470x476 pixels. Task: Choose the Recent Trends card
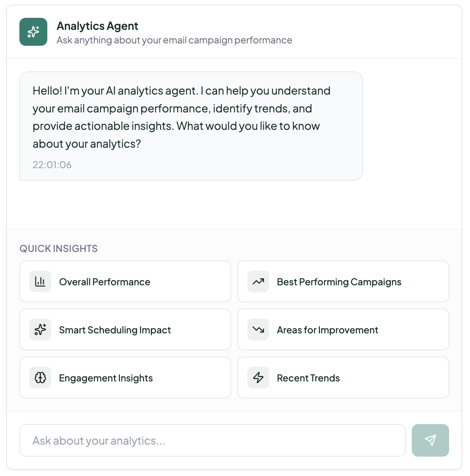coord(343,378)
